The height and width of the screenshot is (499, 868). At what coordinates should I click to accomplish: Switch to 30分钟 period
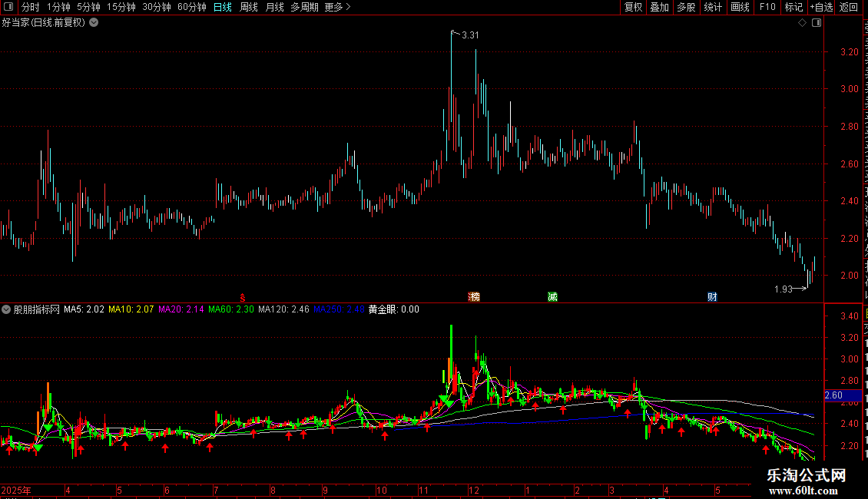(x=157, y=7)
